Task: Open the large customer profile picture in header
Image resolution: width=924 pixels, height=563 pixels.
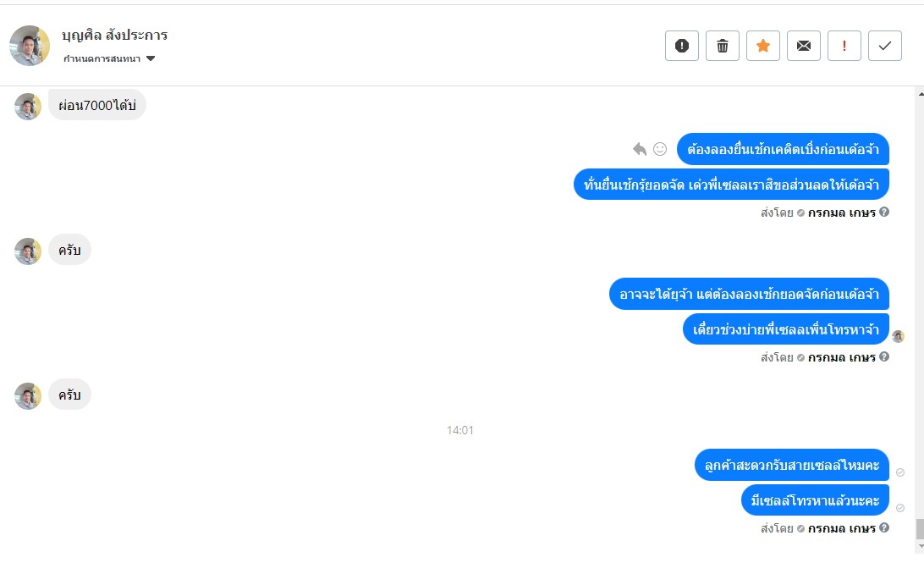Action: click(30, 46)
